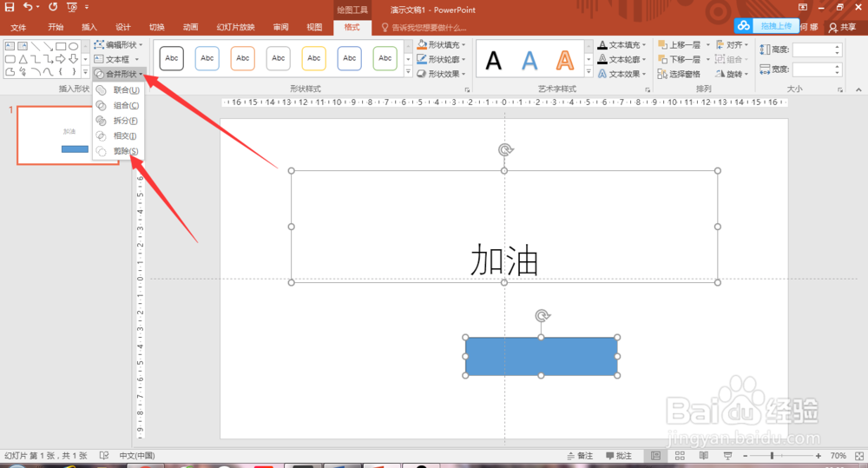Image resolution: width=868 pixels, height=468 pixels.
Task: Pick the right arrow block shape
Action: [61, 59]
